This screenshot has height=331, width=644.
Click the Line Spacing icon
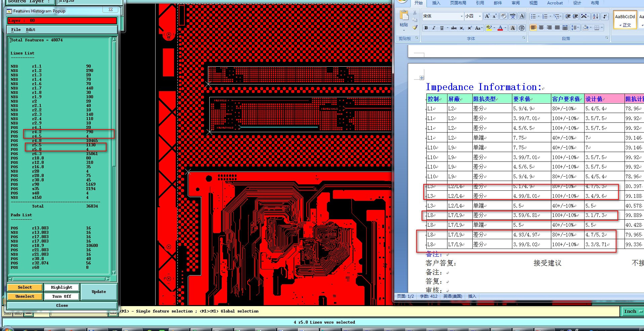[x=575, y=28]
